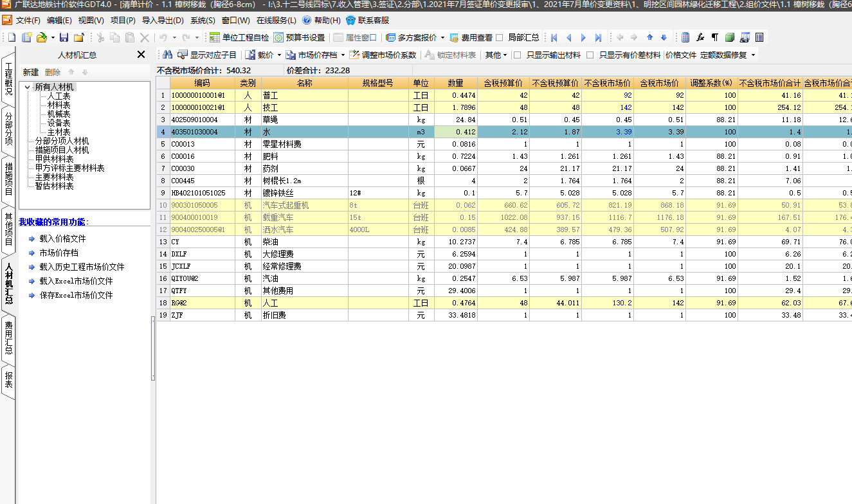852x504 pixels.
Task: Open the calculator icon
Action: pyautogui.click(x=685, y=38)
